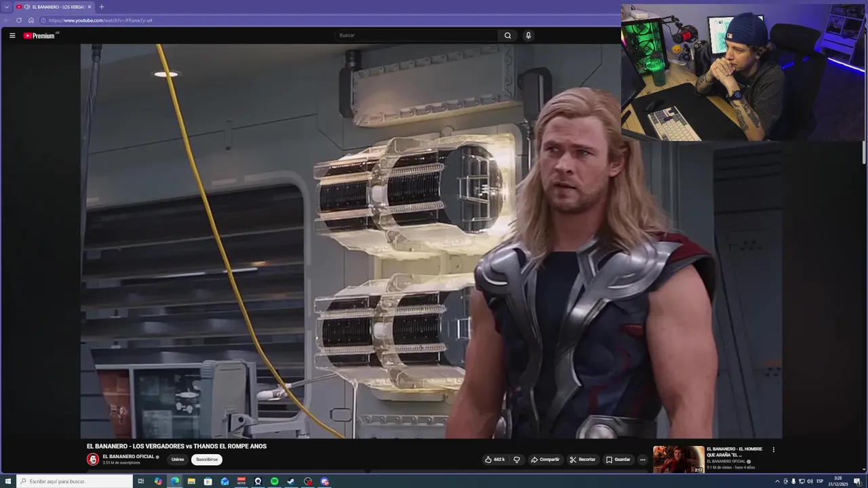The image size is (868, 488).
Task: Like the video with 662 k thumbs up
Action: tap(494, 460)
